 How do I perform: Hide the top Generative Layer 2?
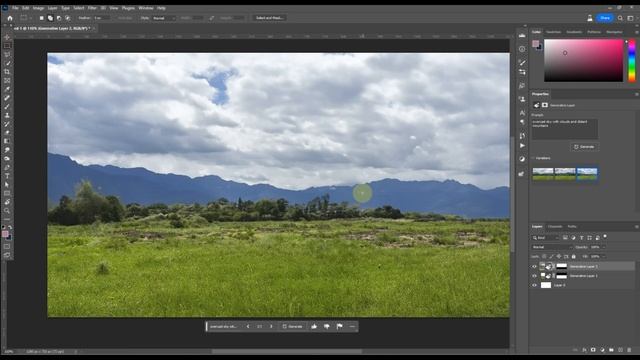(x=534, y=267)
